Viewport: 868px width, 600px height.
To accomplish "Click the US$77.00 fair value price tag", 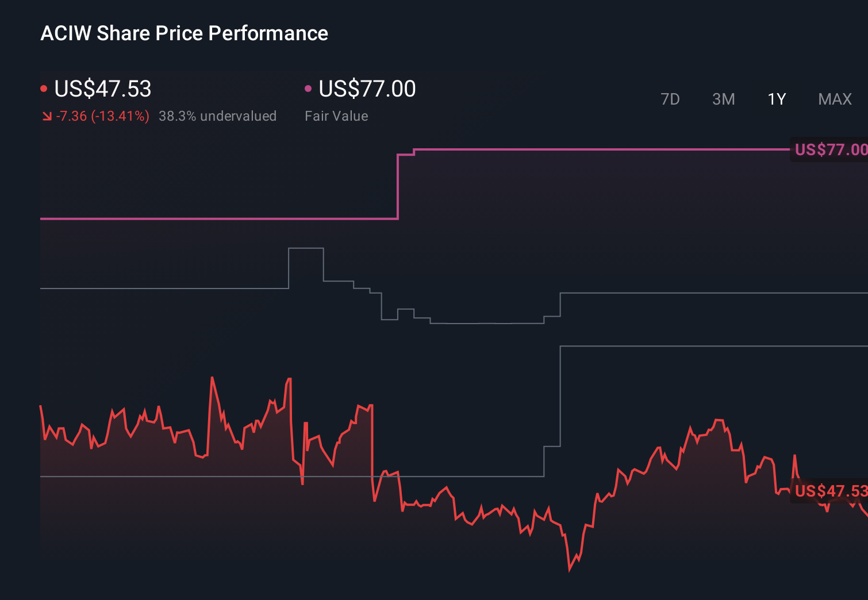I will pos(829,150).
